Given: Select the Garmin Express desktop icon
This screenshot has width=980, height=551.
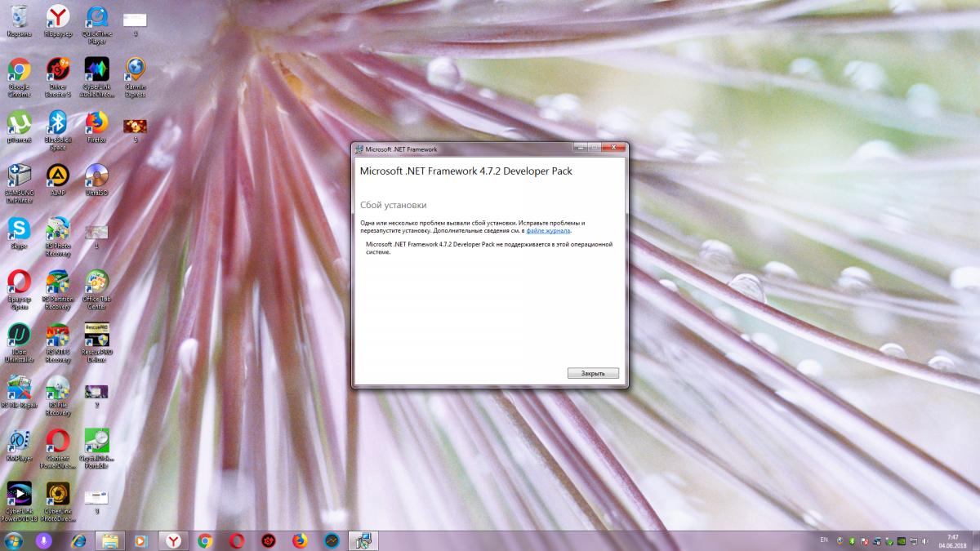Looking at the screenshot, I should [x=136, y=71].
